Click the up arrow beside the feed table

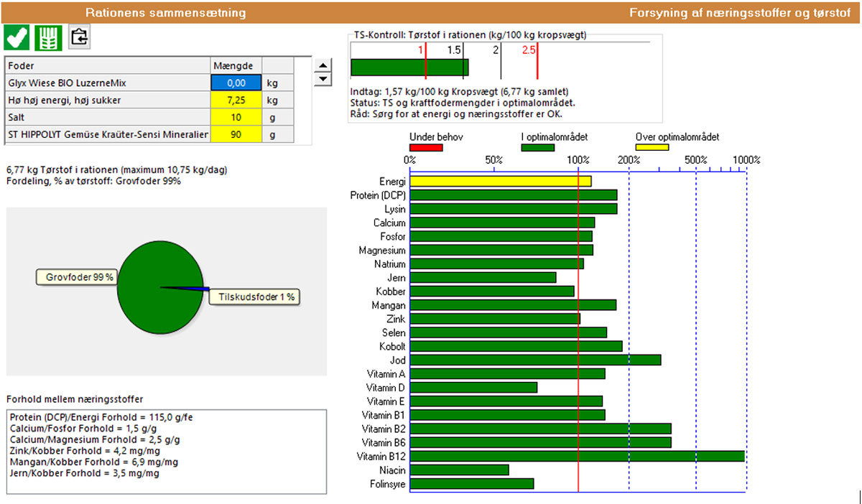point(323,66)
